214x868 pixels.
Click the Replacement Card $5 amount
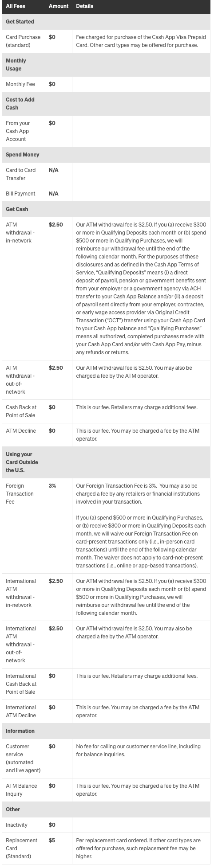pos(52,841)
